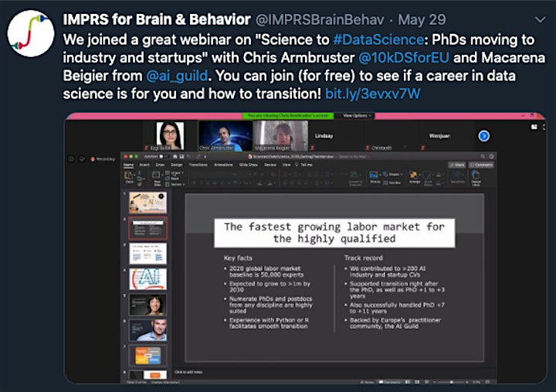The image size is (556, 392).
Task: Select slide 1 thumbnail in the slide panel
Action: coord(147,202)
